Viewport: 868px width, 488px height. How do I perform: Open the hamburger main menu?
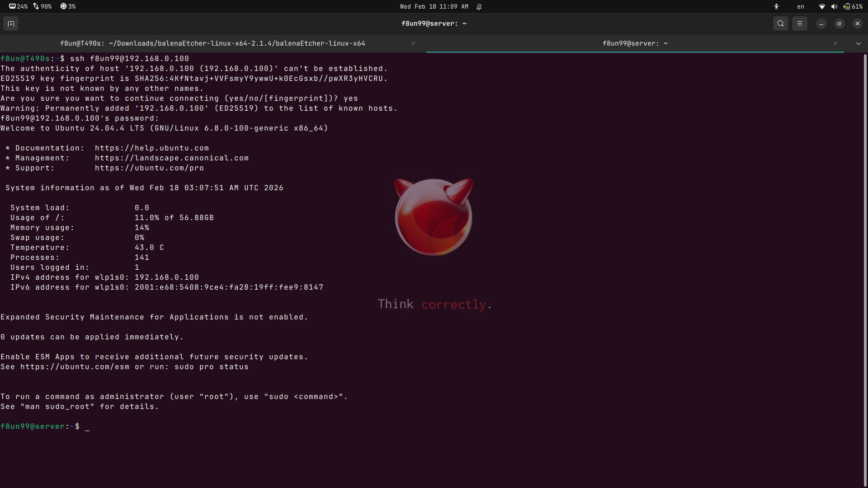pyautogui.click(x=799, y=23)
